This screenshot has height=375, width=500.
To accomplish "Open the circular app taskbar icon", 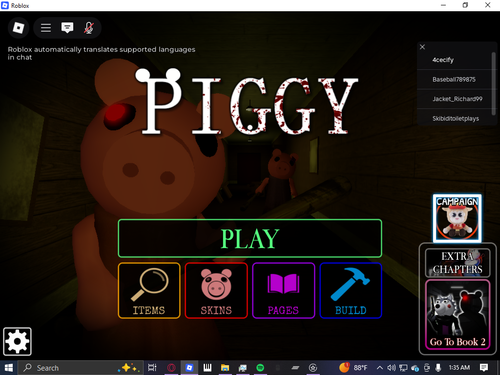I will click(313, 368).
